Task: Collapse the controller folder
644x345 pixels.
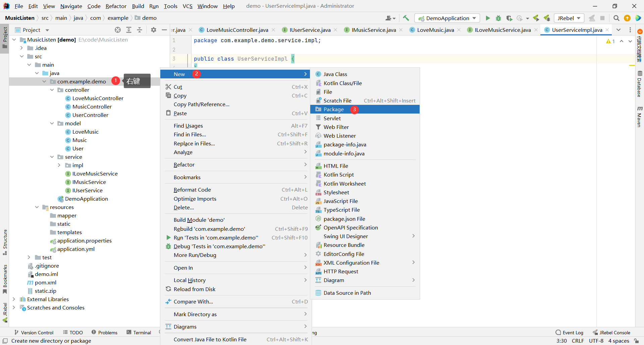Action: coord(52,90)
